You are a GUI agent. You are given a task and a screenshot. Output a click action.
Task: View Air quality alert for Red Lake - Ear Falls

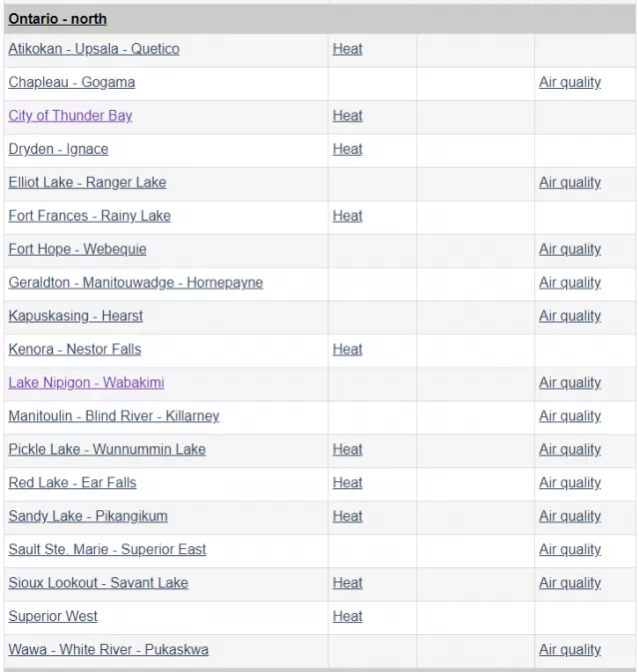click(570, 483)
